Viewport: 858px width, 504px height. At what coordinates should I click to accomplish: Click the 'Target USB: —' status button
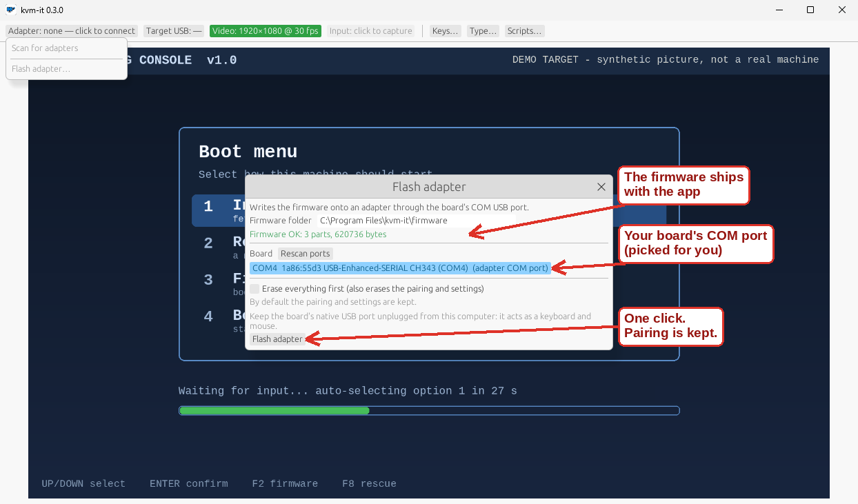pos(174,31)
